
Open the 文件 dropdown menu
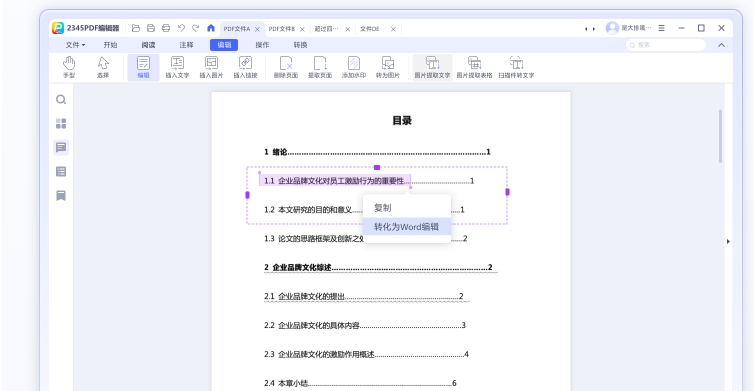[75, 45]
